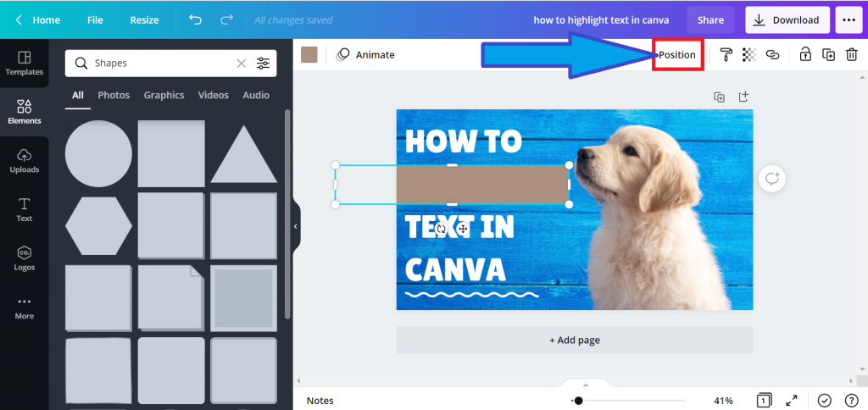Open the brown fill color swatch
Image resolution: width=868 pixels, height=410 pixels.
[309, 54]
